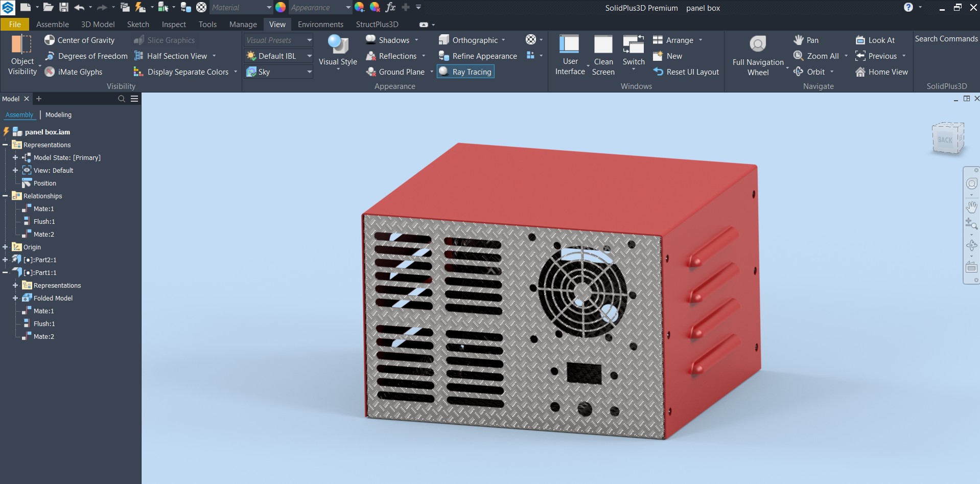This screenshot has height=484, width=980.
Task: Return to Home View
Action: click(x=881, y=72)
